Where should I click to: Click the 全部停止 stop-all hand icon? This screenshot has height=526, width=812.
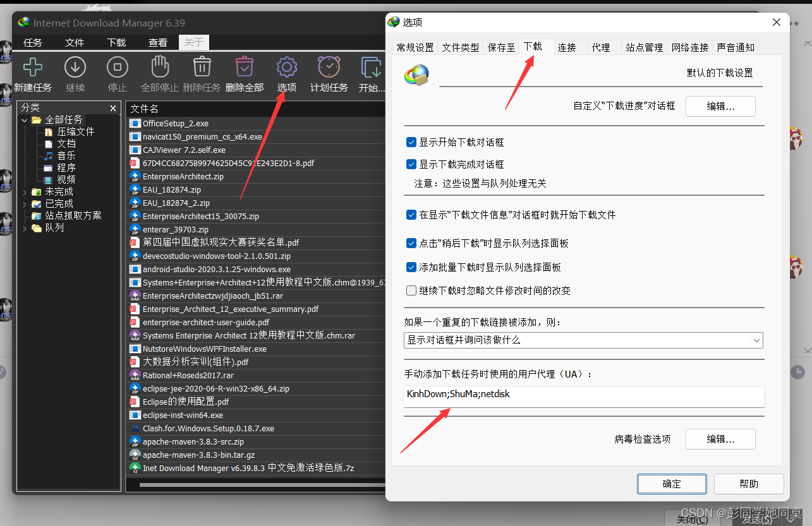[x=159, y=67]
